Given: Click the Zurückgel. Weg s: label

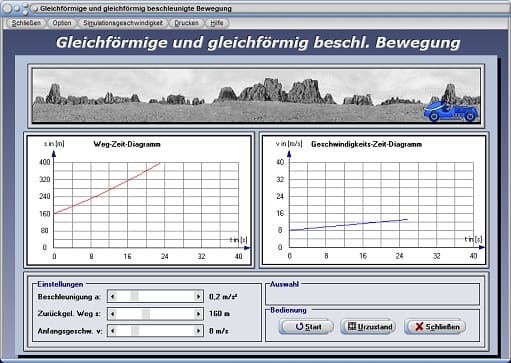Looking at the screenshot, I should coord(69,314).
